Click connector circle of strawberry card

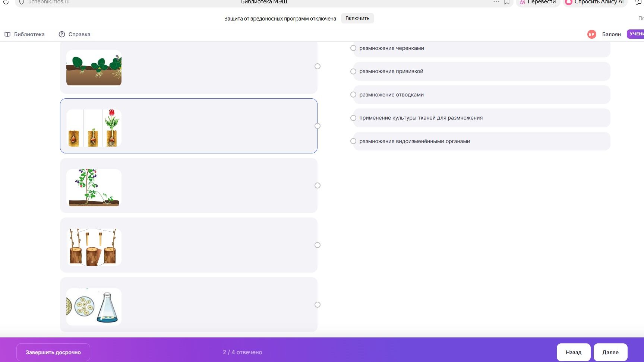[x=318, y=66]
